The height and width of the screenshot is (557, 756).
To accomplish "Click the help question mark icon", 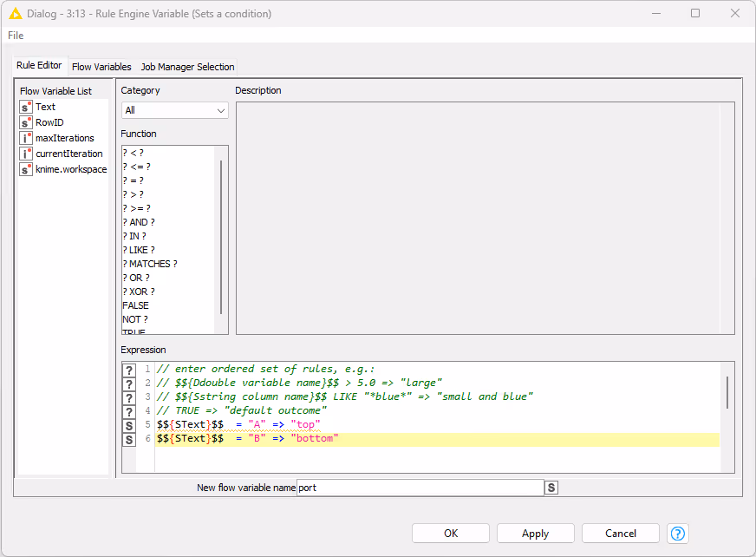I will click(678, 534).
